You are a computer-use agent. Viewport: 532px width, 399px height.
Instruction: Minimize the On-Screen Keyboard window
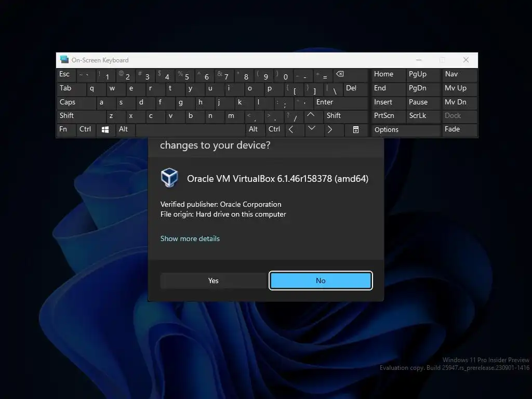coord(419,60)
